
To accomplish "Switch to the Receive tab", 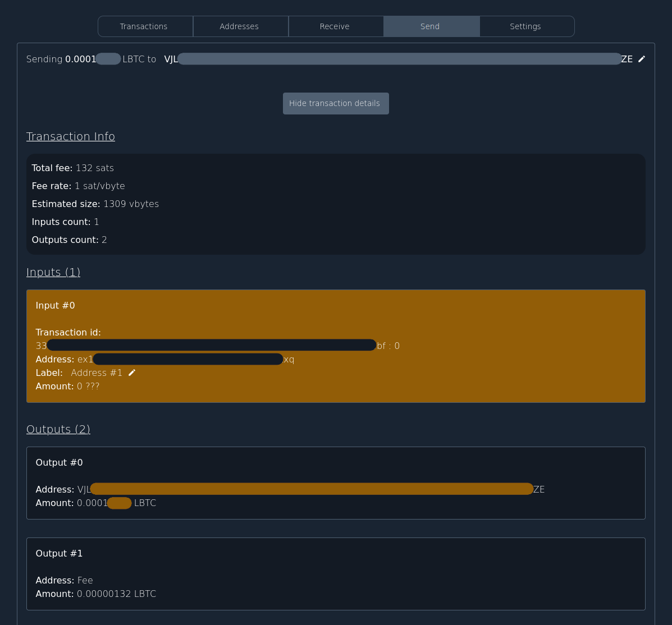I will 335,26.
